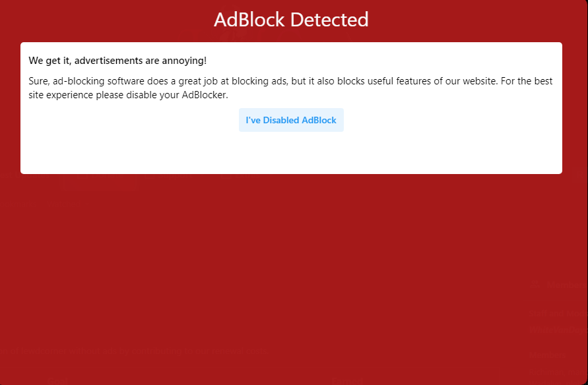Click the AdBlock Detected dialog title
Screen dimensions: 588x385
[291, 20]
